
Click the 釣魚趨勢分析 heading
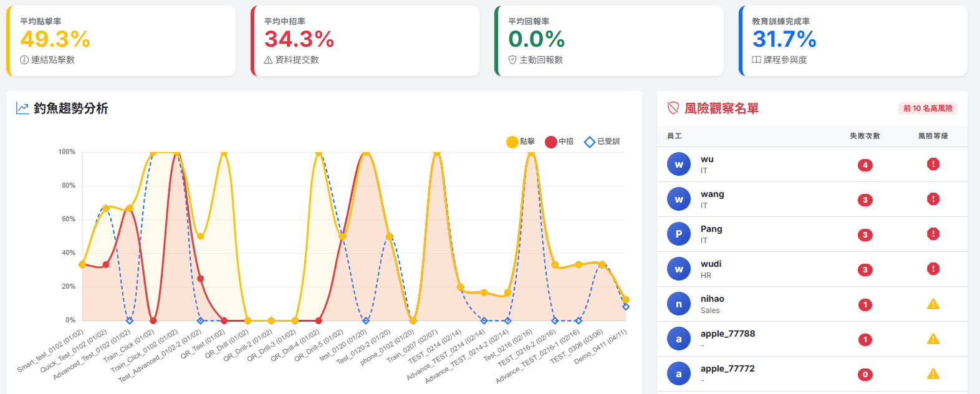coord(71,108)
